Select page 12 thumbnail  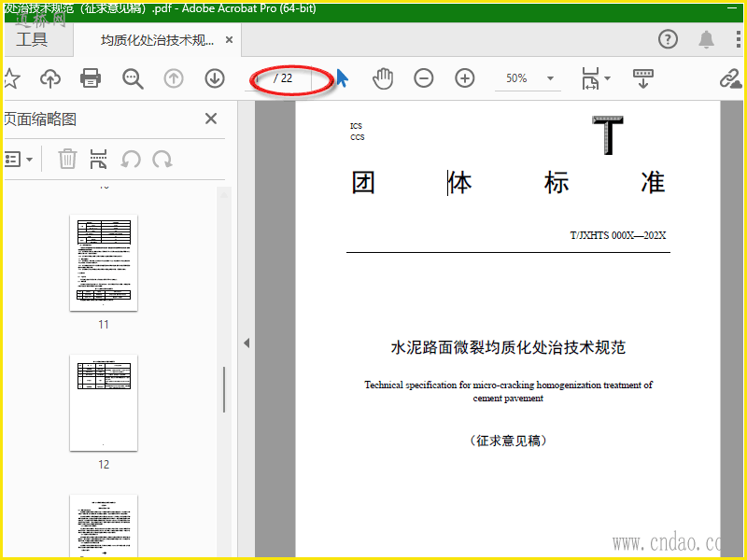pyautogui.click(x=104, y=402)
